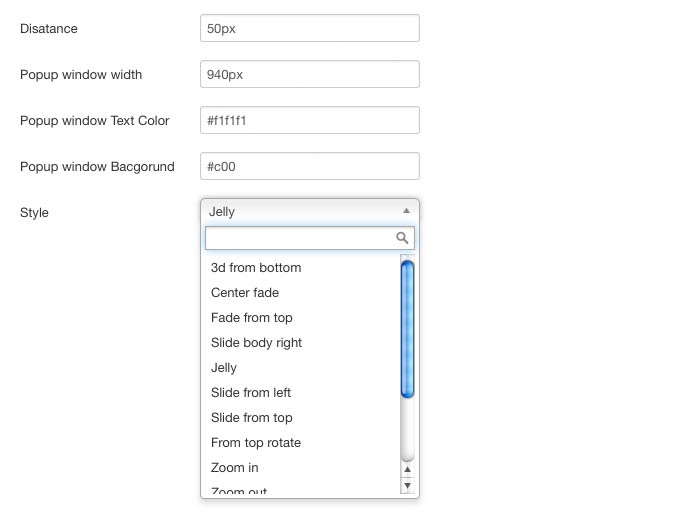Screen dimensions: 700x525
Task: Focus the style search text box
Action: tap(298, 238)
